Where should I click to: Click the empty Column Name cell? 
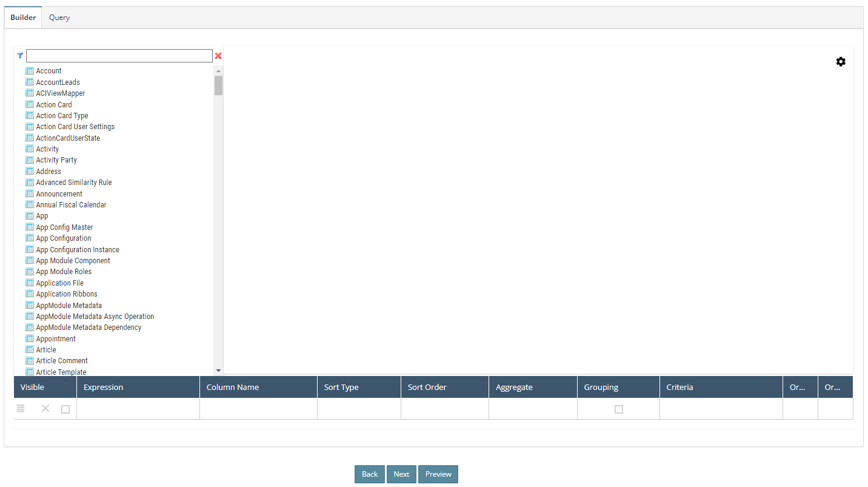pyautogui.click(x=259, y=409)
